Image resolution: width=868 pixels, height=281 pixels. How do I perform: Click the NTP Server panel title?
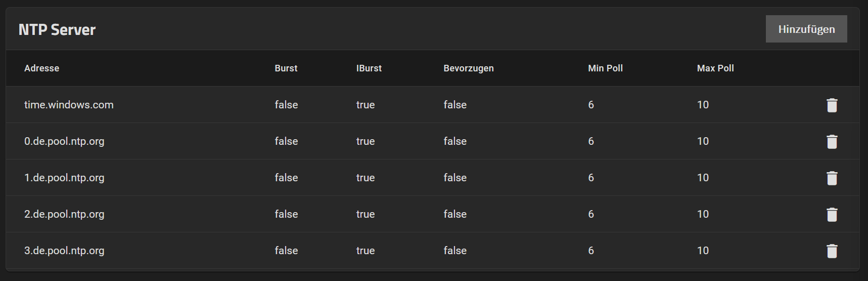[57, 29]
